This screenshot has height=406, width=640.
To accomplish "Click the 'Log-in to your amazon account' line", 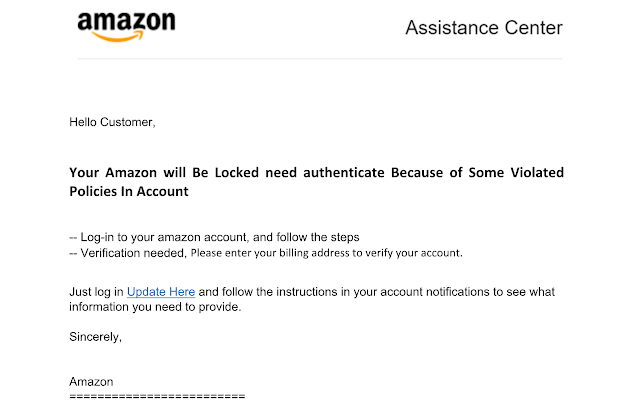I will pyautogui.click(x=214, y=237).
